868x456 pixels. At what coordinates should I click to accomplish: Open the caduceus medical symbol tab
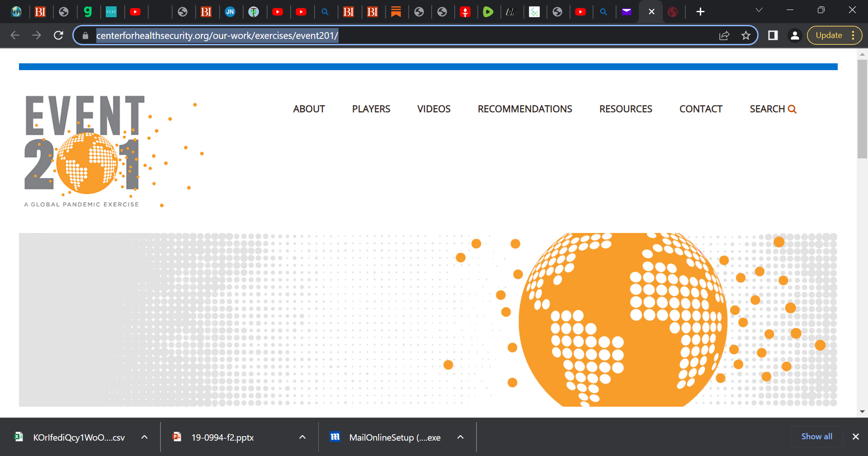click(x=254, y=12)
